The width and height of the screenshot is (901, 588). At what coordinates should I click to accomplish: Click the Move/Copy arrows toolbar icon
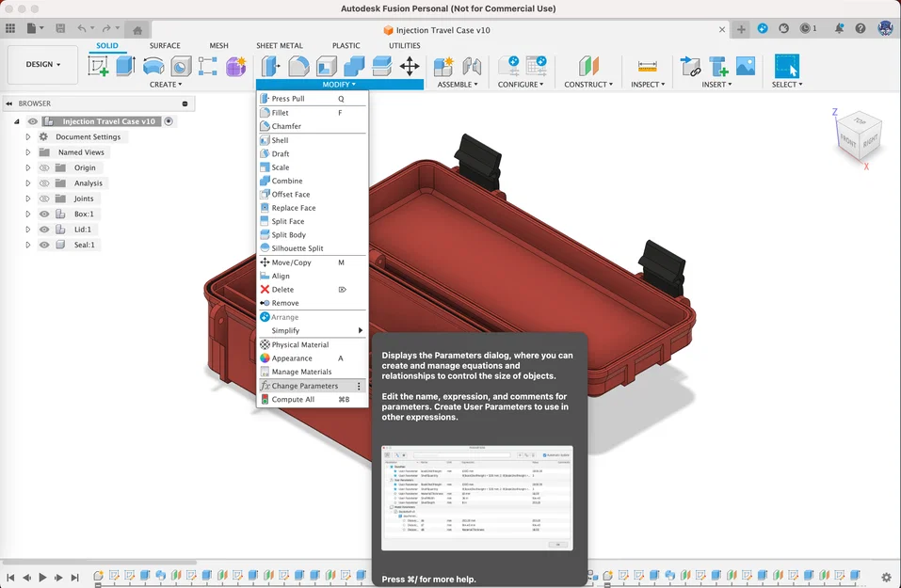point(410,66)
